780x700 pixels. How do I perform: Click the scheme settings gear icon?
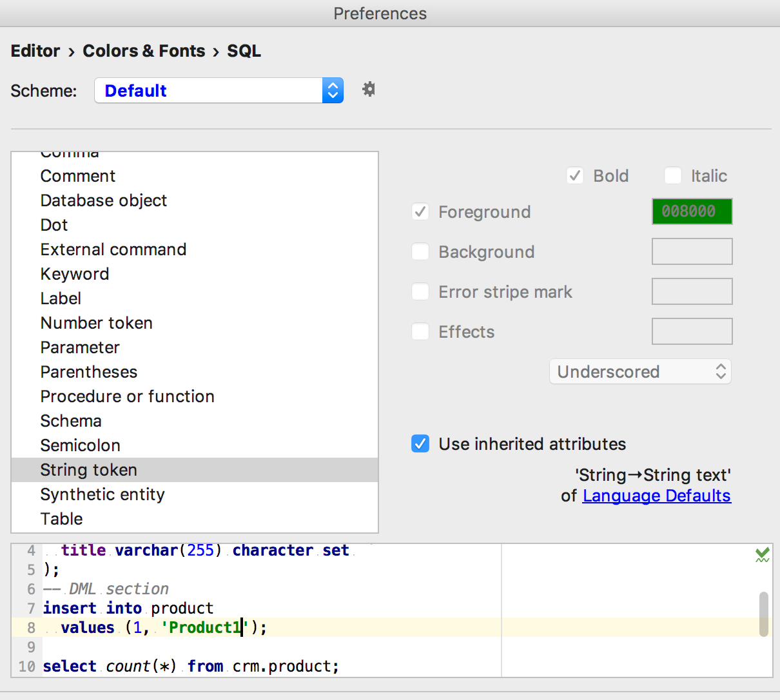click(369, 89)
